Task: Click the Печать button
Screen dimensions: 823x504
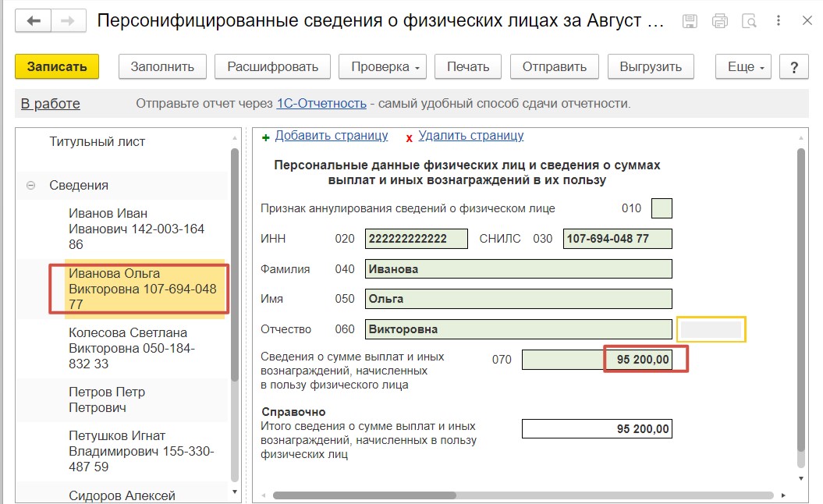Action: pyautogui.click(x=467, y=66)
